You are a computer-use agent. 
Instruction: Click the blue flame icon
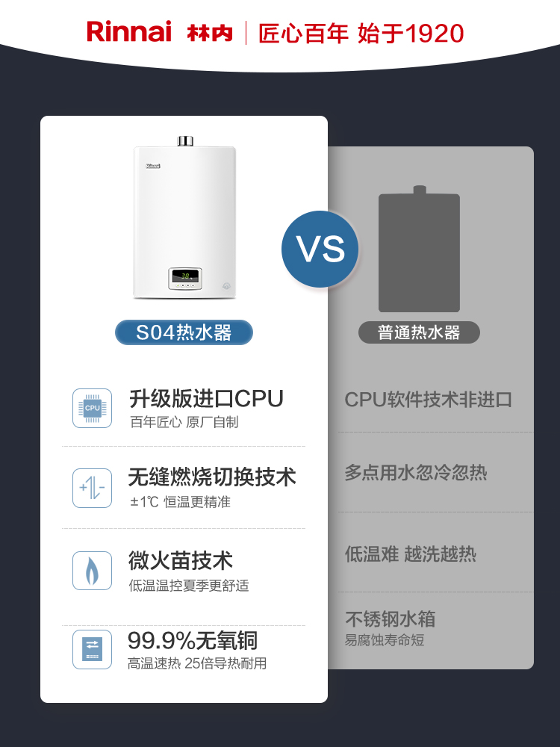[x=93, y=570]
